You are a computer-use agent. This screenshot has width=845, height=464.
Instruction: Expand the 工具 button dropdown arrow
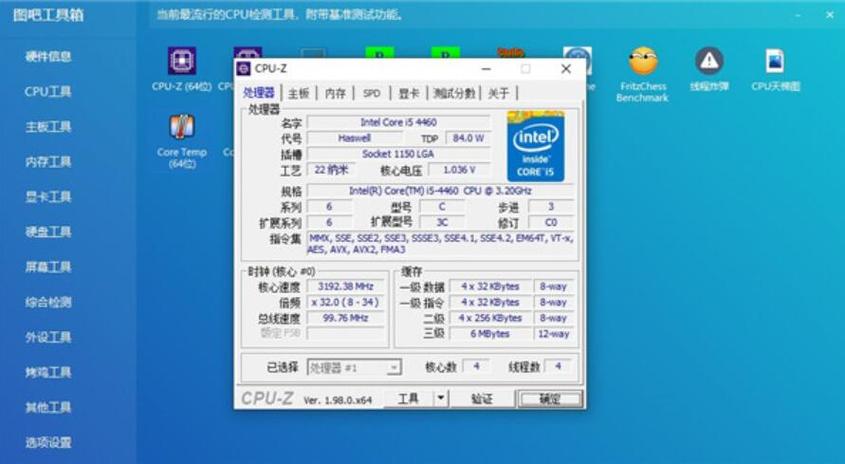point(440,399)
